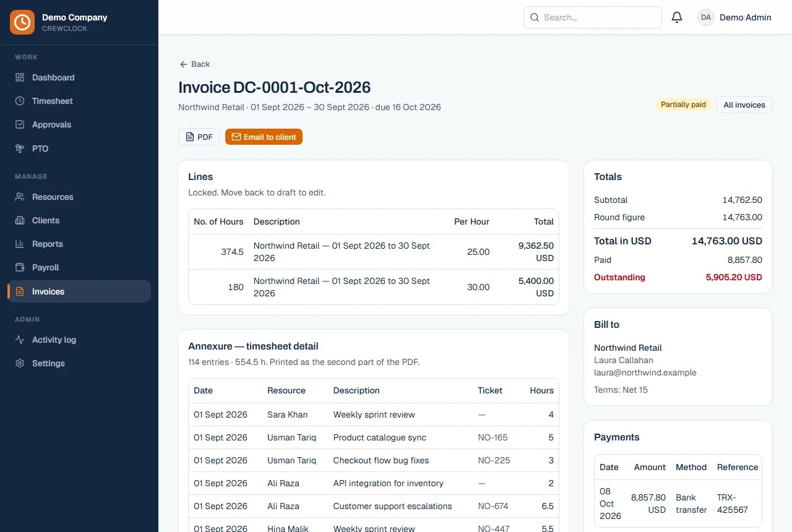Go to Dashboard in sidebar

pos(79,77)
